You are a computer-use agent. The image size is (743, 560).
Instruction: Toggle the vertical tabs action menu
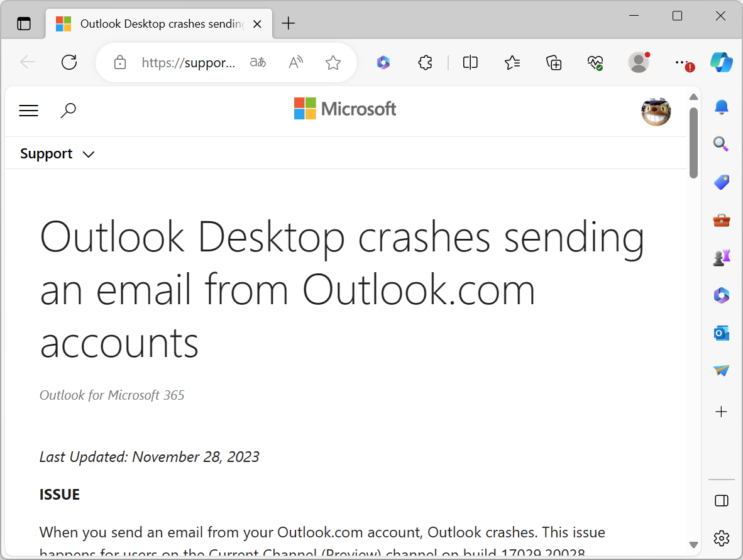pos(24,24)
